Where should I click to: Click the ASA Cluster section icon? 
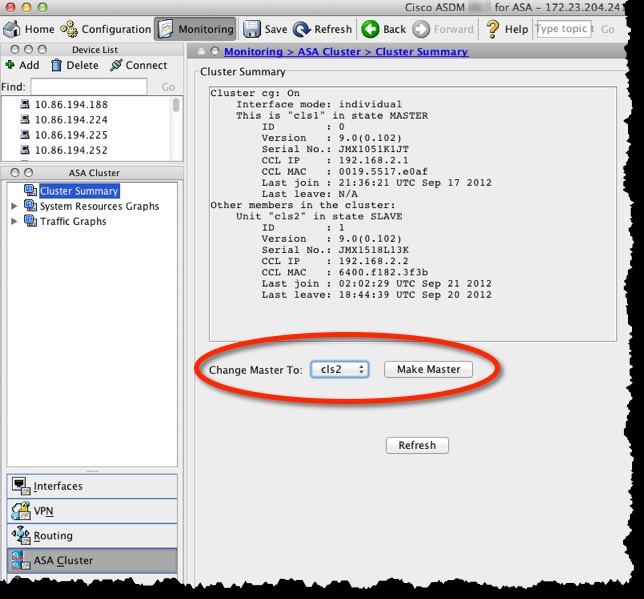pyautogui.click(x=21, y=560)
